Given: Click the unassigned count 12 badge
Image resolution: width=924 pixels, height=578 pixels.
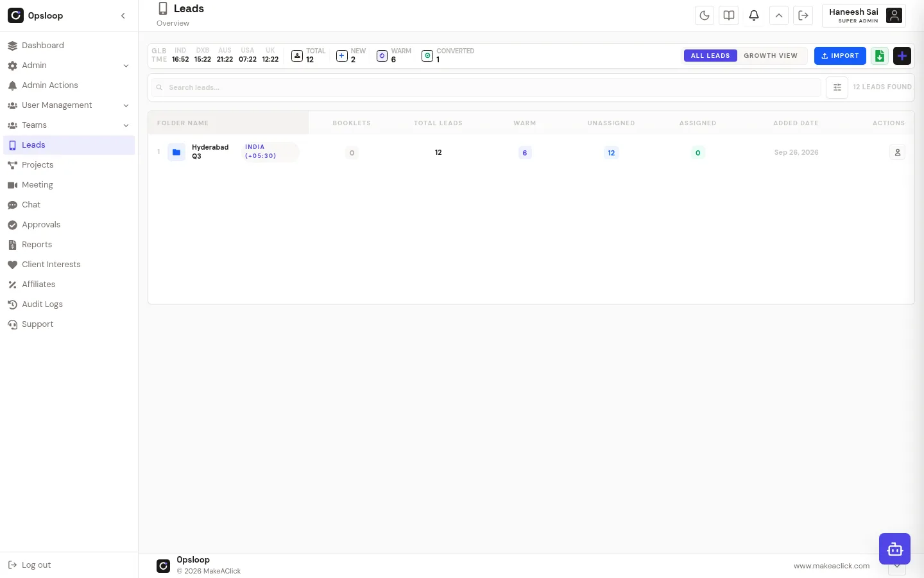Looking at the screenshot, I should click(x=612, y=153).
